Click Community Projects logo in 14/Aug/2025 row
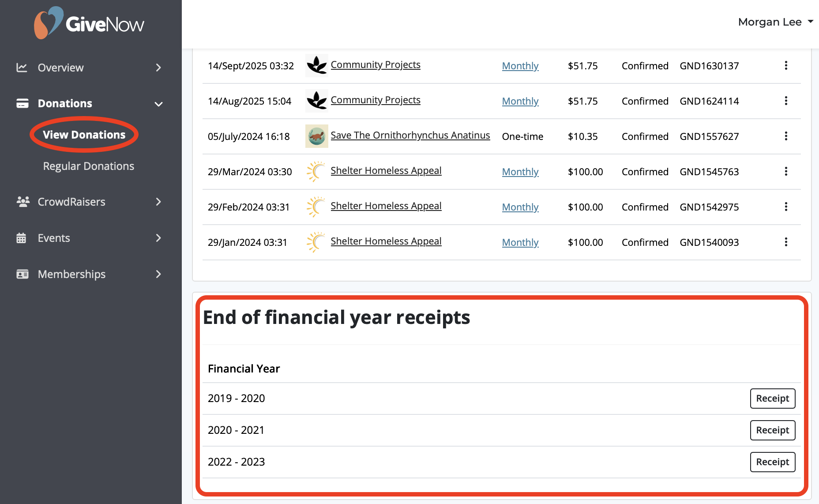 click(317, 101)
